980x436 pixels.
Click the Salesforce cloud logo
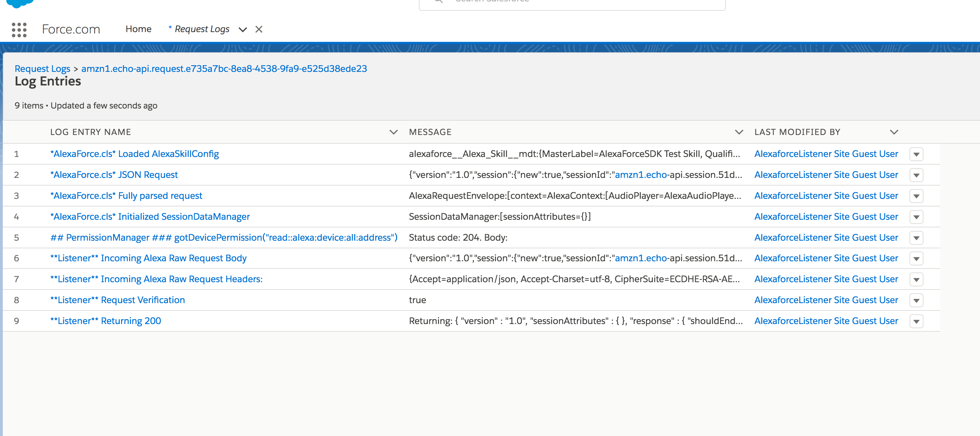pyautogui.click(x=20, y=3)
